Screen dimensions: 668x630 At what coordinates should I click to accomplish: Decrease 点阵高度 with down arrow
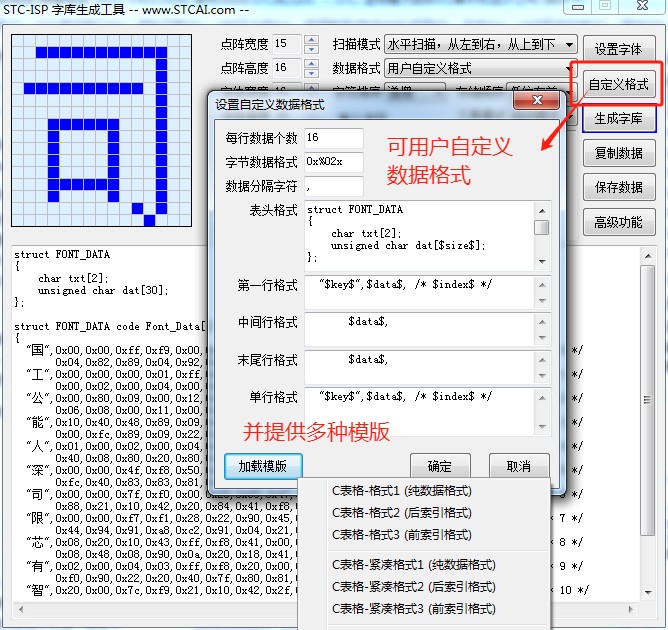point(312,73)
